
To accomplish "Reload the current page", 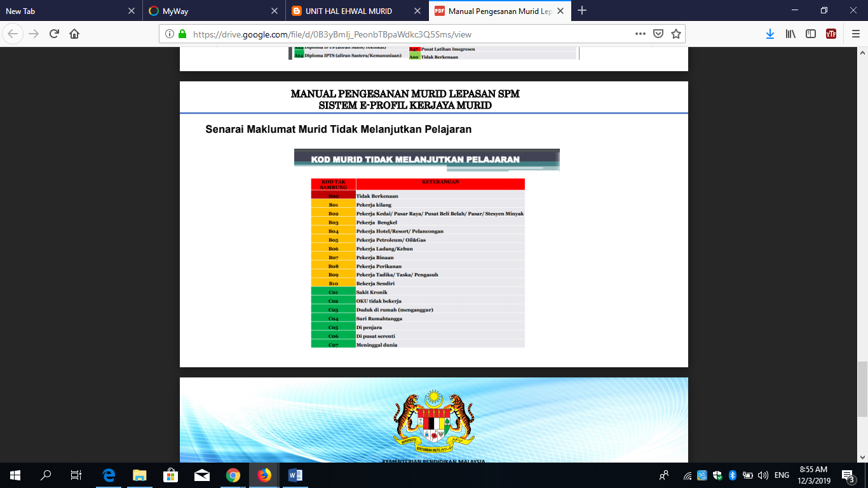I will click(54, 34).
